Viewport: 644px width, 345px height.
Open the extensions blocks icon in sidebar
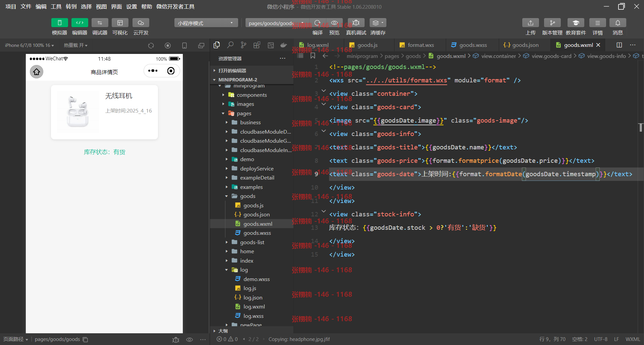(257, 45)
